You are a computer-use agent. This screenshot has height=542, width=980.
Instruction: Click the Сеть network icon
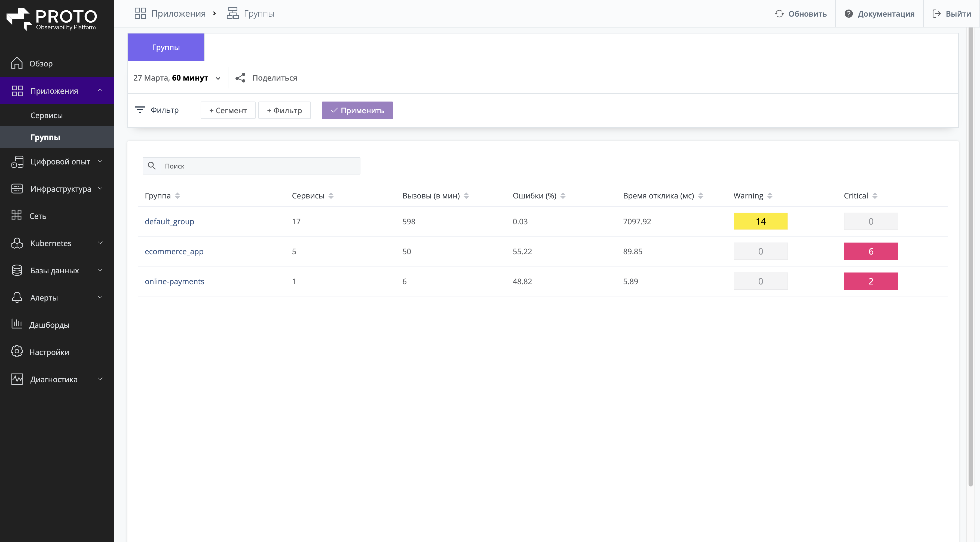tap(17, 215)
